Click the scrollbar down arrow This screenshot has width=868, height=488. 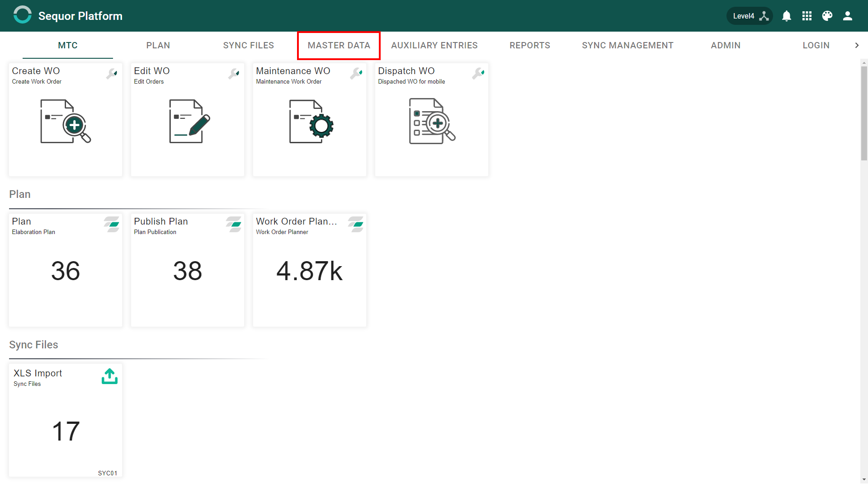(x=864, y=479)
